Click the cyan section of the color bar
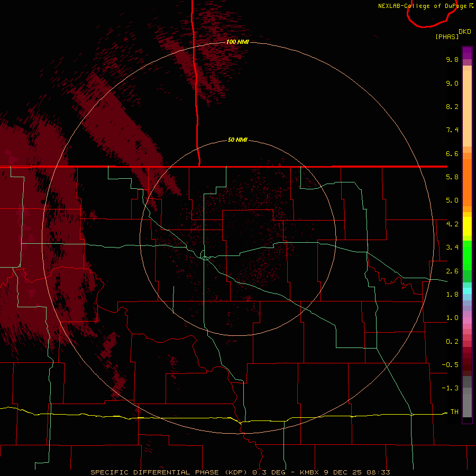The width and height of the screenshot is (476, 476). pyautogui.click(x=467, y=291)
